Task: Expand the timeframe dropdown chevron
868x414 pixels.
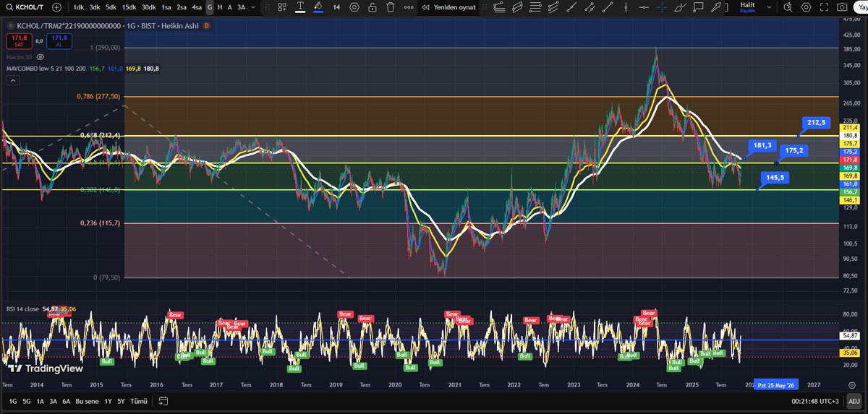Action: click(254, 7)
